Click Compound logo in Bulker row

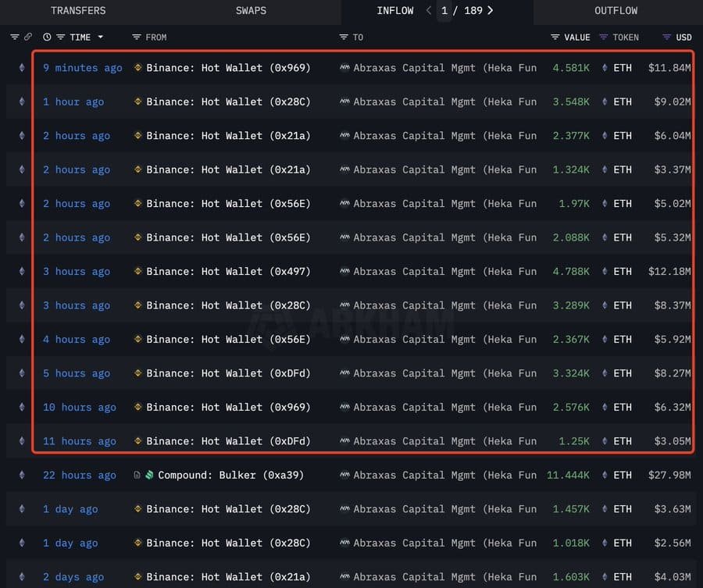(x=150, y=475)
